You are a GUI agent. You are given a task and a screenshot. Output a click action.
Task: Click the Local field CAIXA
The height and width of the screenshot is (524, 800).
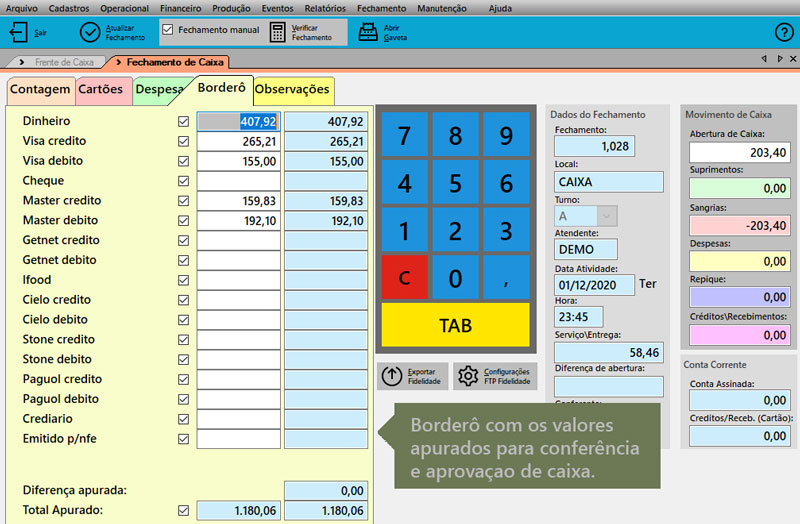609,182
